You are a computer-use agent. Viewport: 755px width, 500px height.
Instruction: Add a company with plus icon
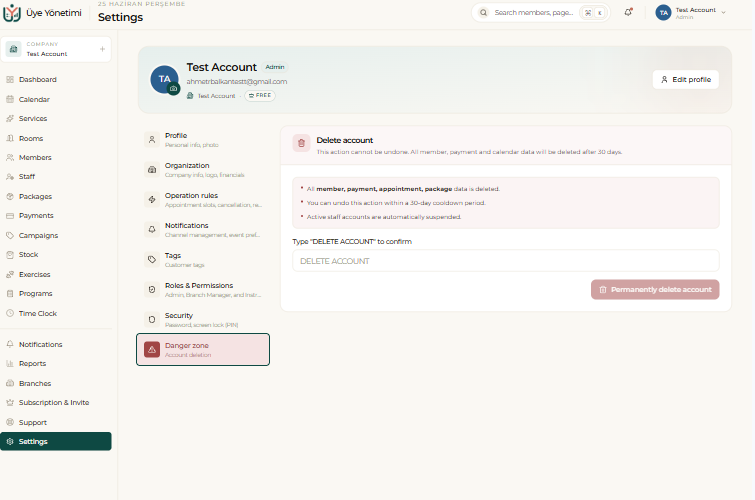102,49
